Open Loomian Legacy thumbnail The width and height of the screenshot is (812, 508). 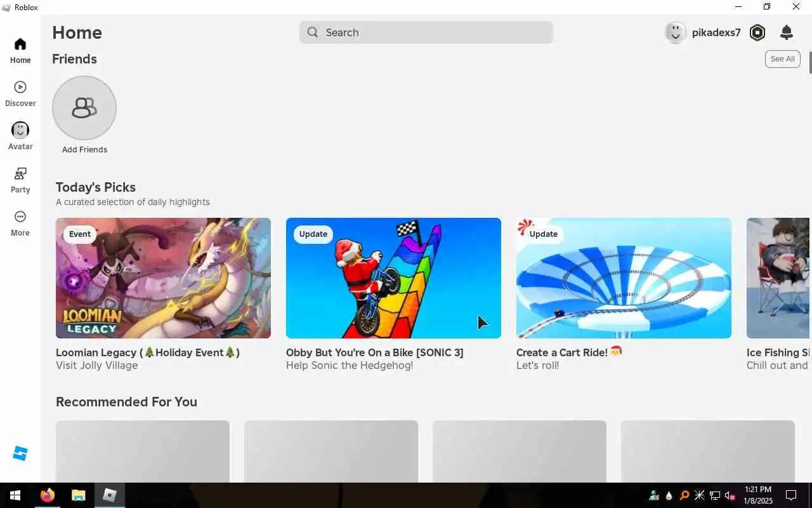tap(163, 278)
